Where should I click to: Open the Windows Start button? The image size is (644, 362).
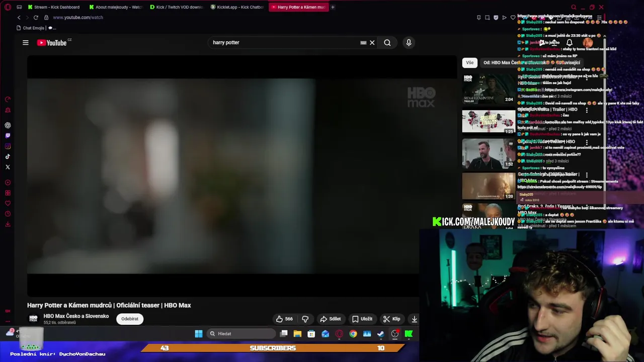tap(199, 334)
